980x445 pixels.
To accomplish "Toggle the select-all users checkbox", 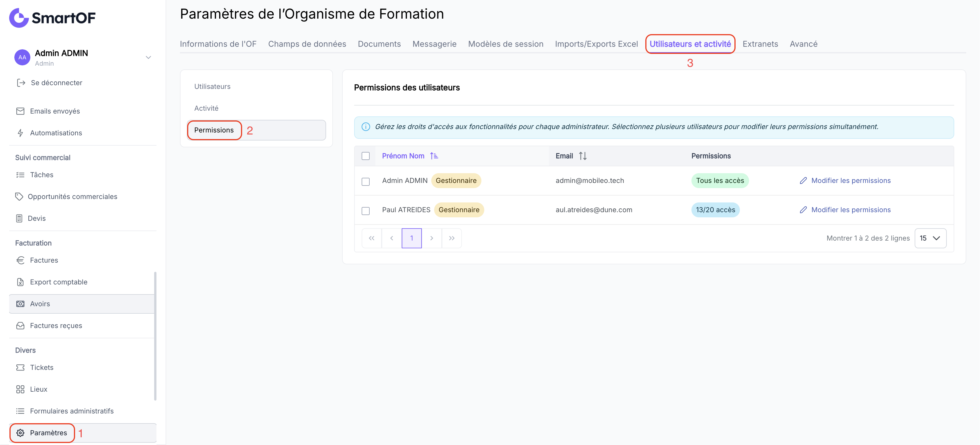I will click(x=366, y=156).
